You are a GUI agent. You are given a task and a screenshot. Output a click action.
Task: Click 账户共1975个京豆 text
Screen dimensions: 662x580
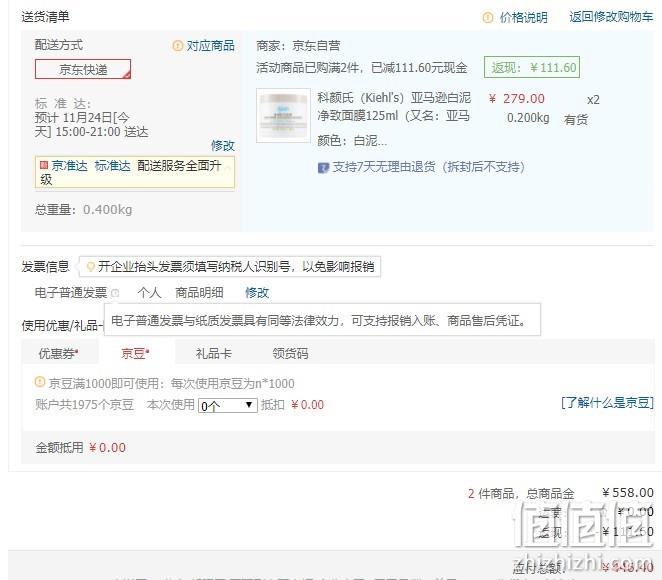click(84, 405)
